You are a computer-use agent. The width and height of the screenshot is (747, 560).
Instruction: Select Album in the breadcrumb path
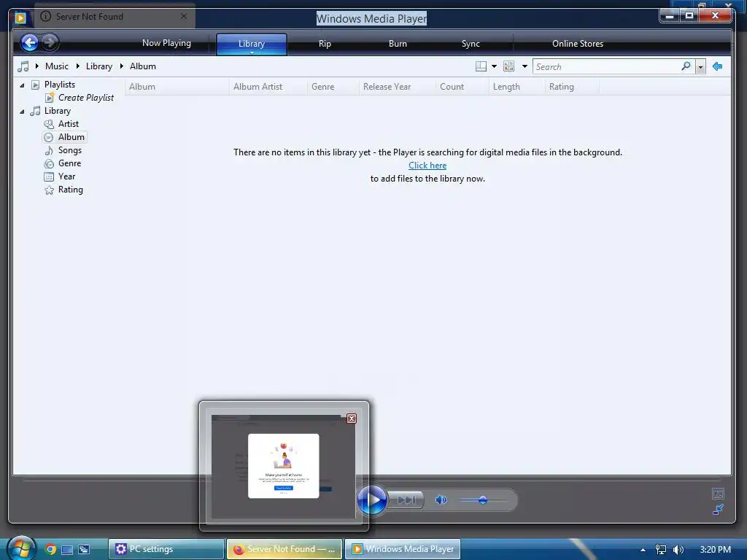click(x=143, y=66)
